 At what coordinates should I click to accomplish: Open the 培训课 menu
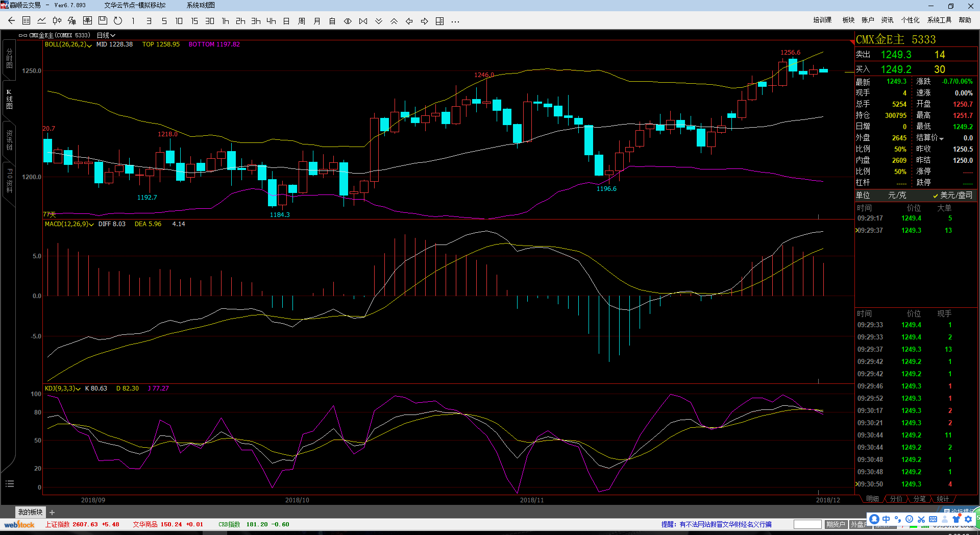coord(822,20)
